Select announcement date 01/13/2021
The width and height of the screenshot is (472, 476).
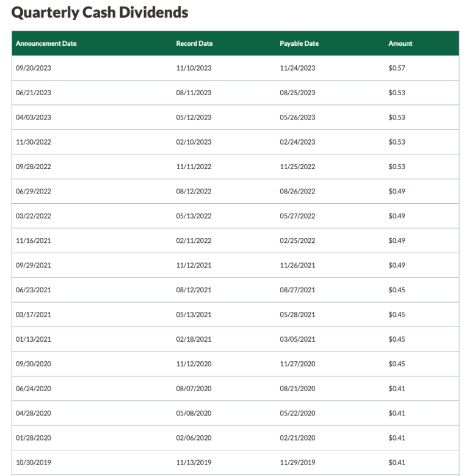tap(34, 339)
